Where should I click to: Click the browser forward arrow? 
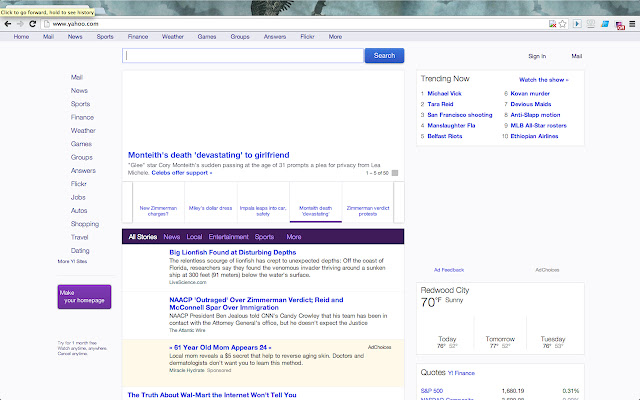coord(20,22)
